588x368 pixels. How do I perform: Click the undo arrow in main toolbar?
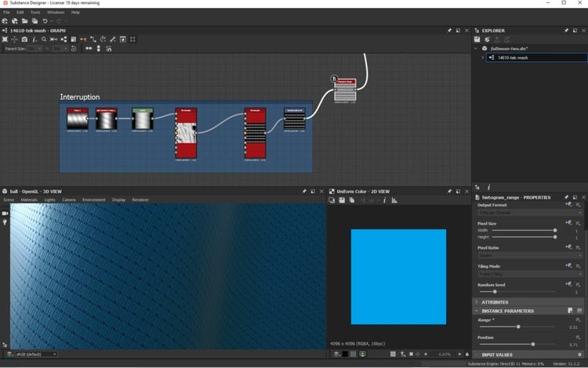(x=45, y=21)
